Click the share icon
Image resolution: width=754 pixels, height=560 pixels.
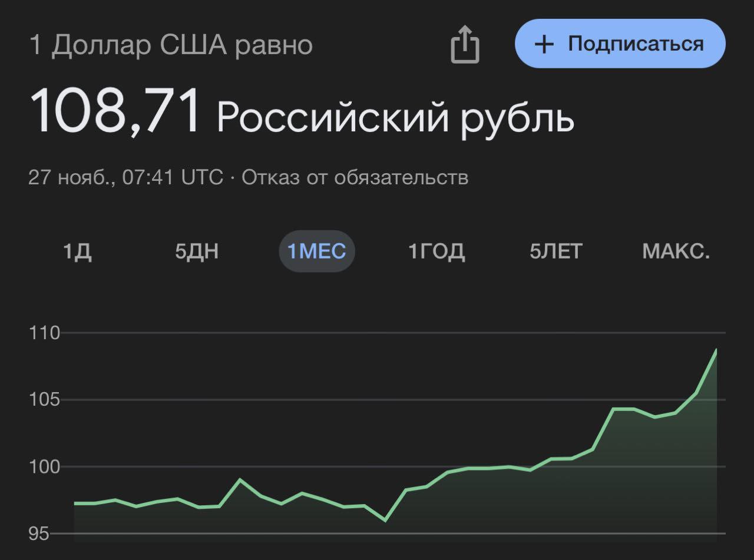[465, 44]
